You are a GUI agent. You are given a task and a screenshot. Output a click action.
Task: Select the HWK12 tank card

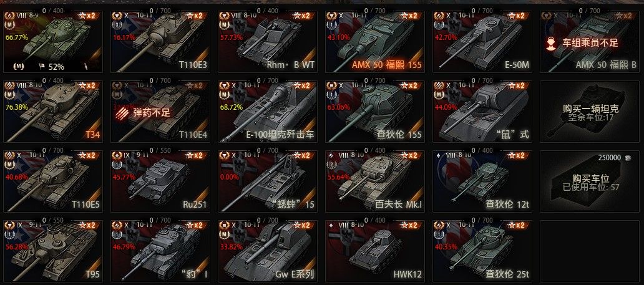[x=374, y=251]
